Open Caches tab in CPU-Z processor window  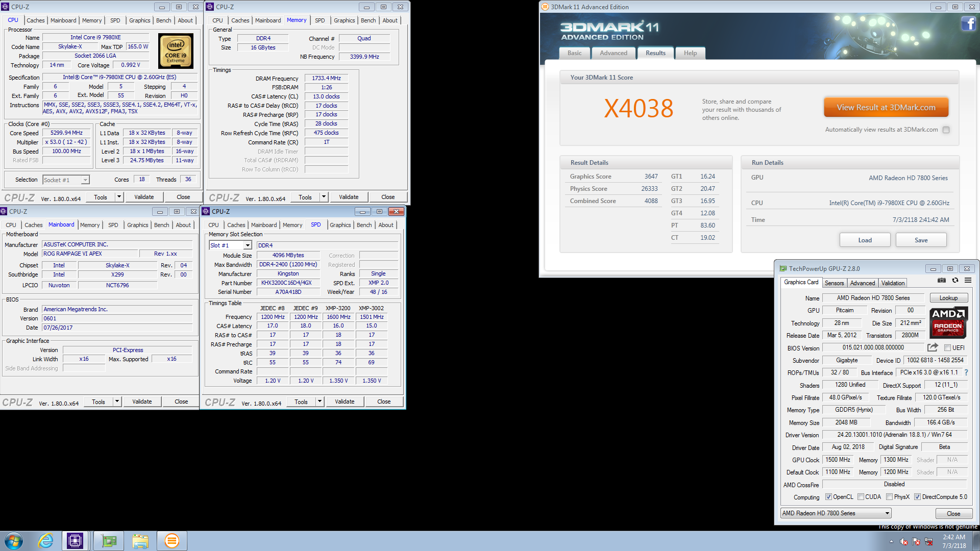(x=36, y=20)
